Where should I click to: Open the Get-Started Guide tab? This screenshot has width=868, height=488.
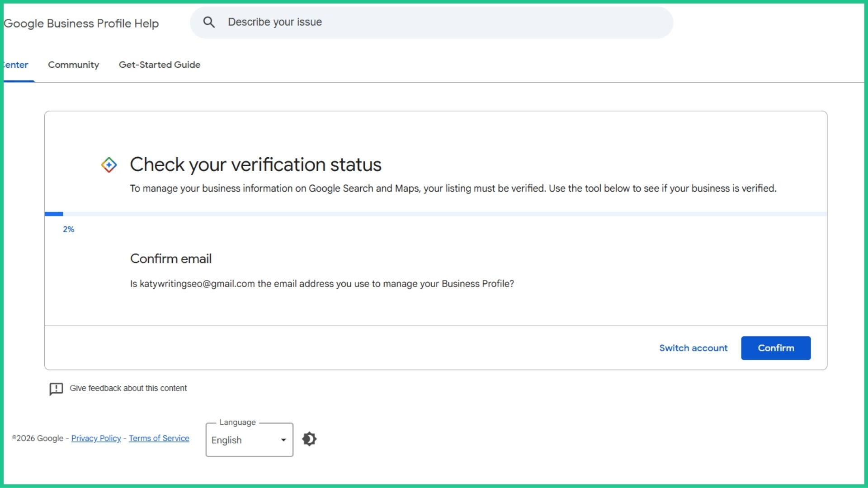click(x=160, y=65)
